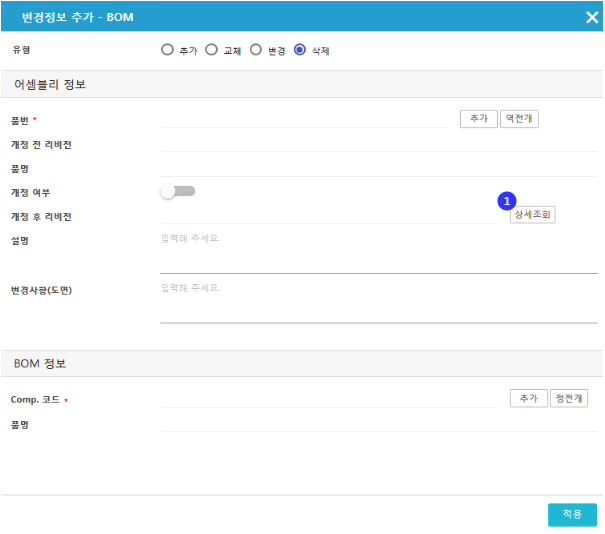Click the 개정 전 리비전 field

click(379, 144)
